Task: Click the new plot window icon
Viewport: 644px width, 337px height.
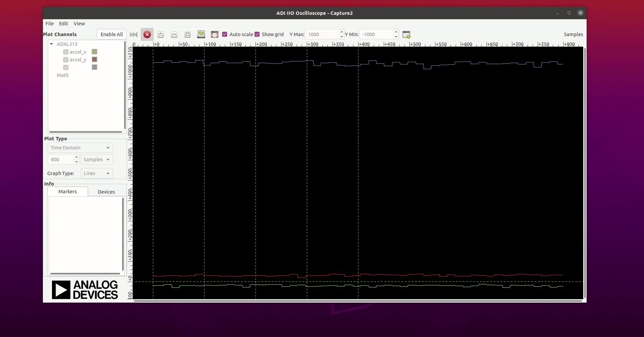Action: (x=406, y=34)
